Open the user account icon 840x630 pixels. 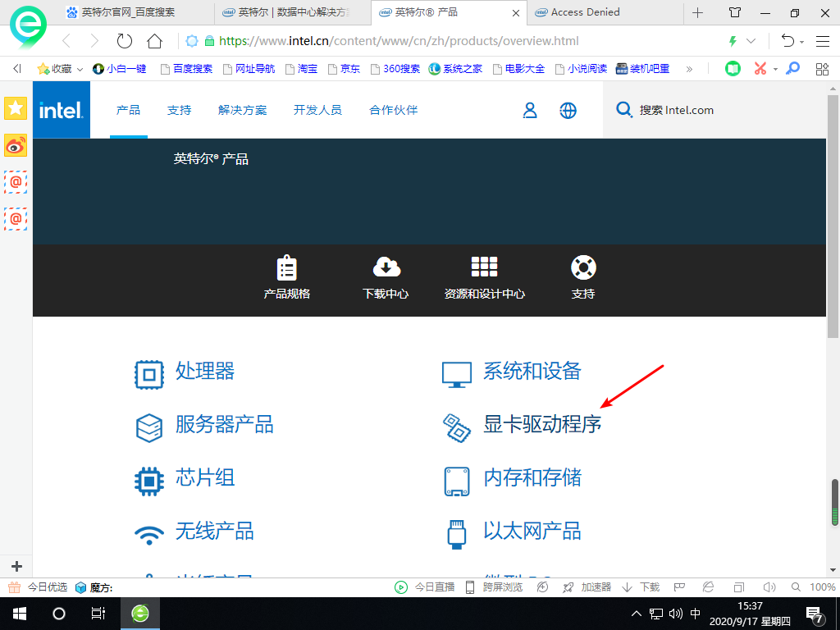(x=530, y=111)
